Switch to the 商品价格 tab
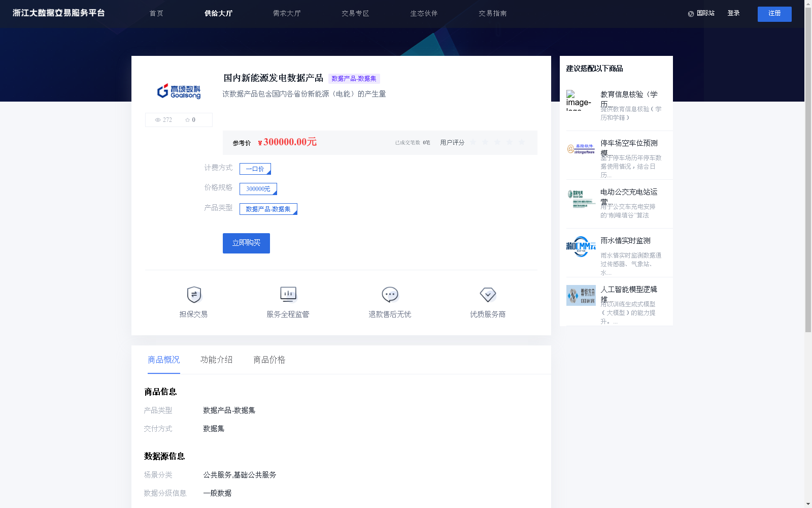The image size is (812, 508). point(269,360)
